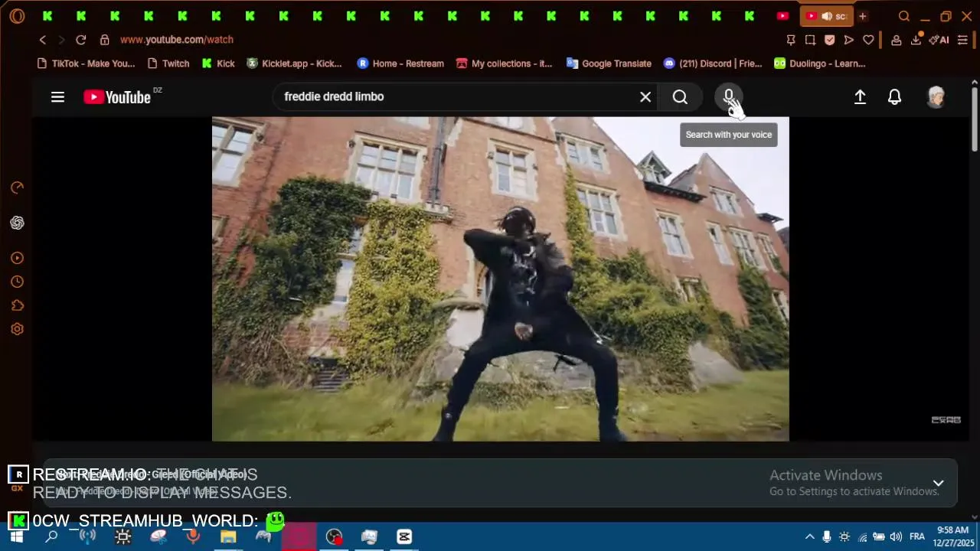Open the player sidebar icon
This screenshot has height=551, width=980.
17,258
